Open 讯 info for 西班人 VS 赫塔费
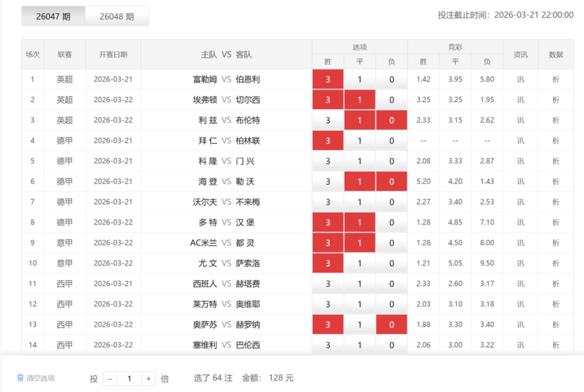The height and width of the screenshot is (392, 584). coord(520,284)
